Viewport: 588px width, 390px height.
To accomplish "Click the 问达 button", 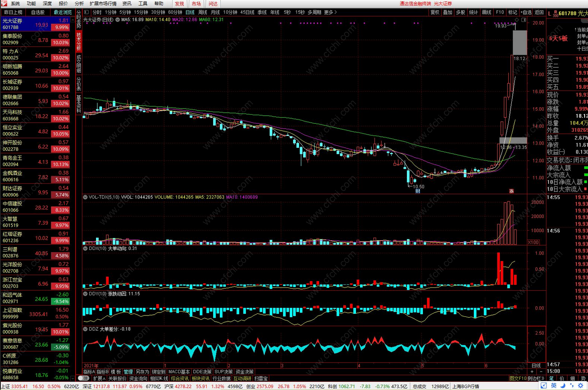I will [x=213, y=3].
